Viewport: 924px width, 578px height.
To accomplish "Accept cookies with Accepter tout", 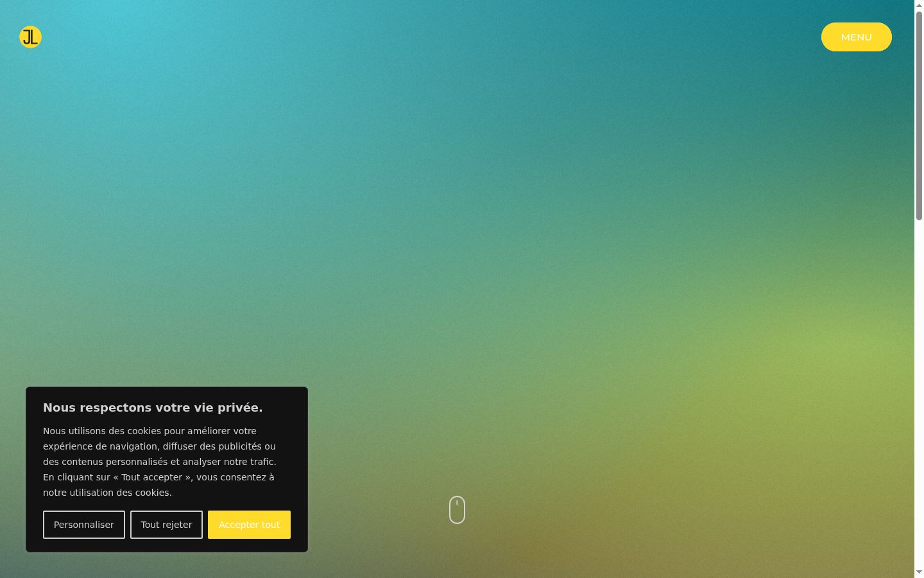I will pos(249,525).
